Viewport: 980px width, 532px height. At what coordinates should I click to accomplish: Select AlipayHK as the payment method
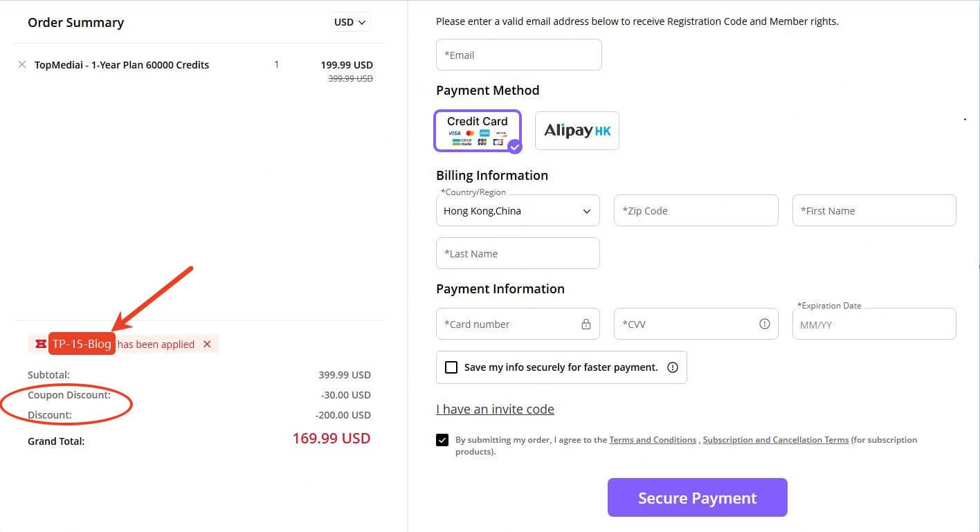tap(577, 130)
